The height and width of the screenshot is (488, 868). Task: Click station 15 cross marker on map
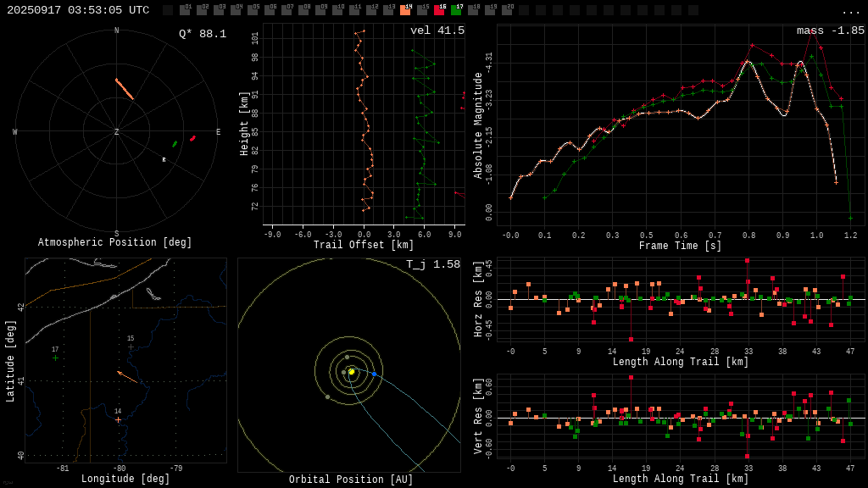[131, 347]
